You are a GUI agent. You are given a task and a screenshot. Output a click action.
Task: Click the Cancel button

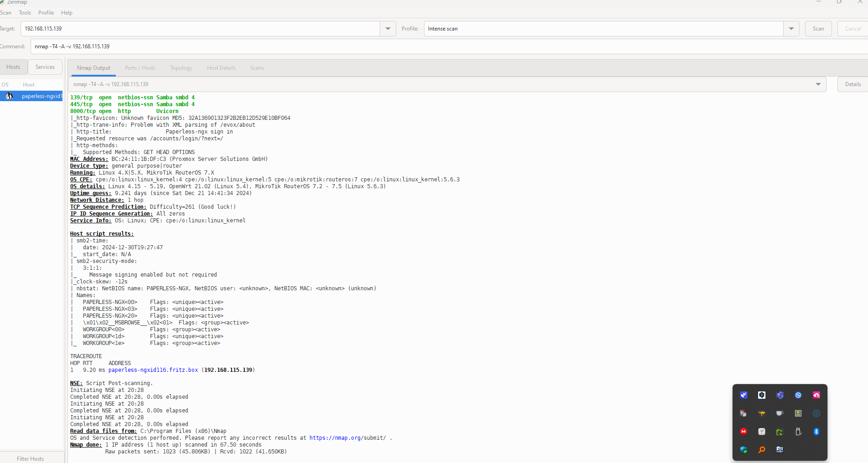pos(852,29)
